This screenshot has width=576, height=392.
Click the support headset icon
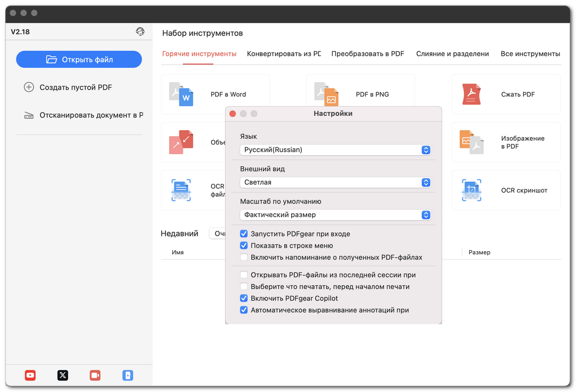pyautogui.click(x=140, y=31)
